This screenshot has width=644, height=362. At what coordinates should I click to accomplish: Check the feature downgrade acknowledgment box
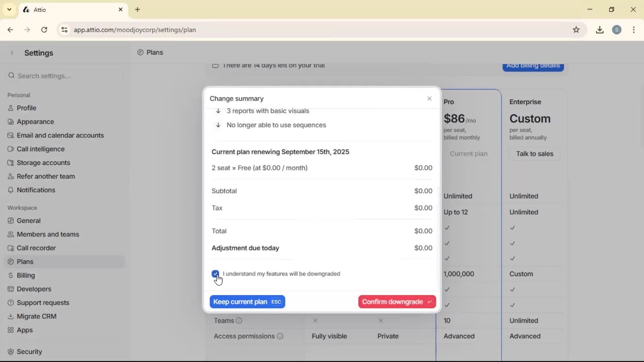pyautogui.click(x=215, y=274)
